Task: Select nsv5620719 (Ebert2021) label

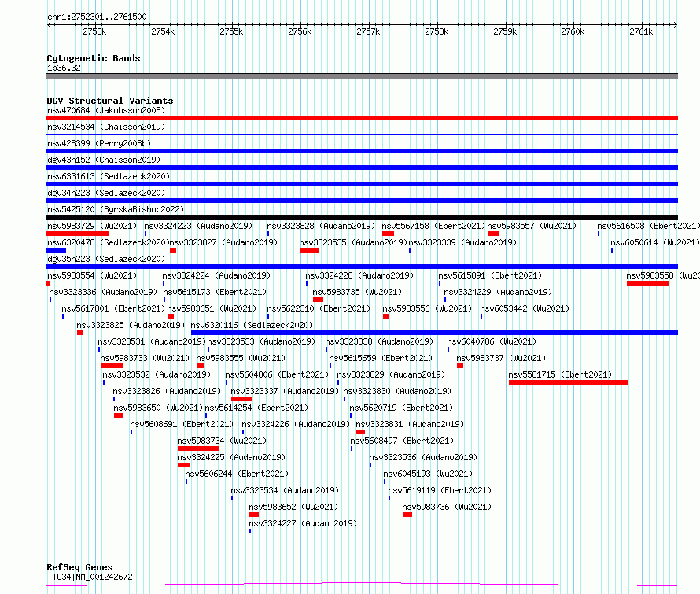Action: [401, 408]
